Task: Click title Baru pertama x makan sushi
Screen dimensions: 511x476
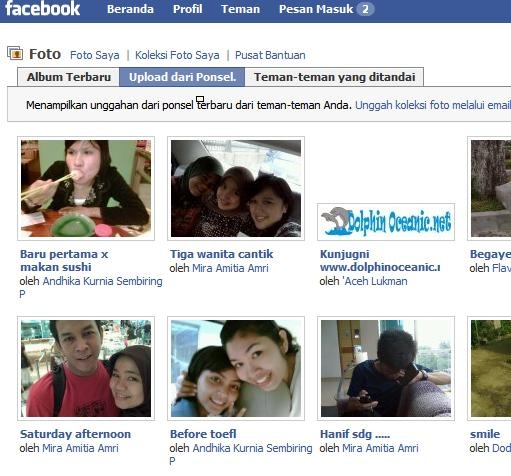Action: pyautogui.click(x=64, y=261)
